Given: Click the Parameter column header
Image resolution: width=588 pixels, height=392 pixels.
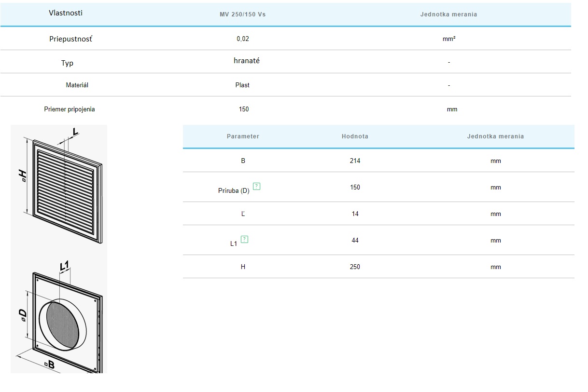Looking at the screenshot, I should [243, 136].
